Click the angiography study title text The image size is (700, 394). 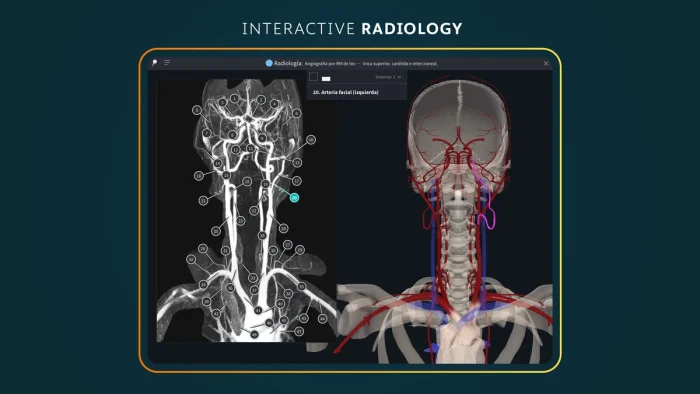(x=371, y=63)
